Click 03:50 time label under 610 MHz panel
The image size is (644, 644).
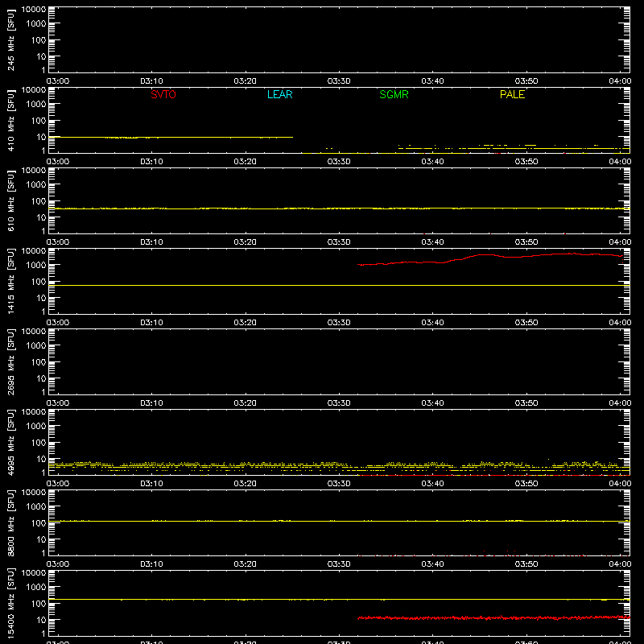(526, 242)
